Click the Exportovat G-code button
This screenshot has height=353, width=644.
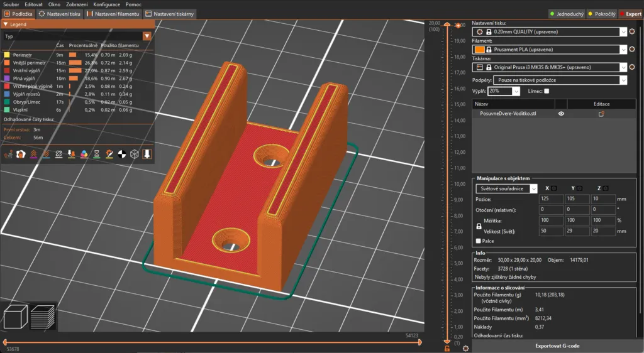coord(557,346)
